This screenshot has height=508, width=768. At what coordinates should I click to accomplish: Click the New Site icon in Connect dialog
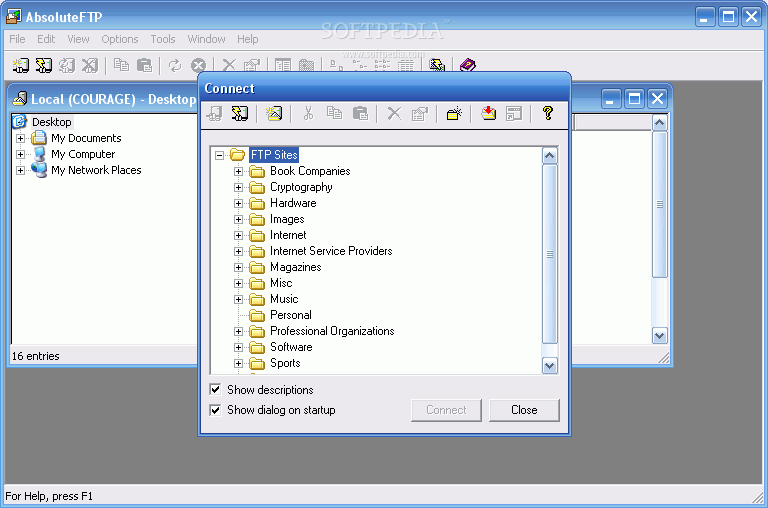click(274, 114)
